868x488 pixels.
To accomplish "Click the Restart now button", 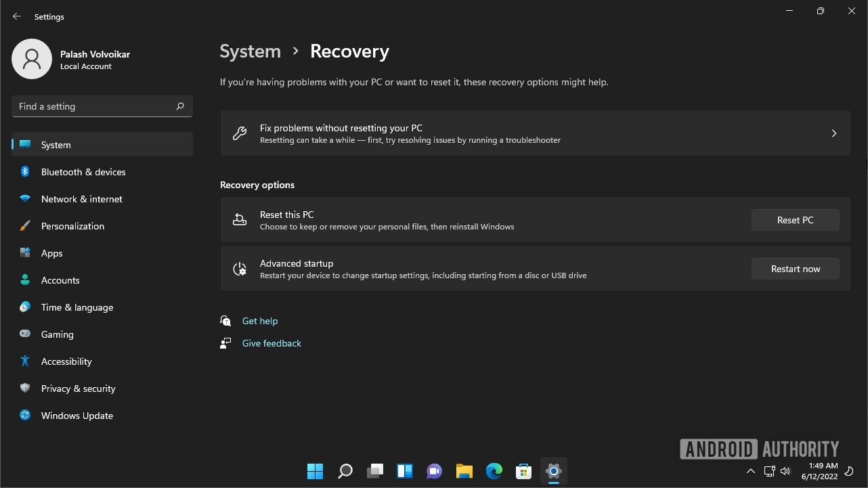I will point(796,269).
